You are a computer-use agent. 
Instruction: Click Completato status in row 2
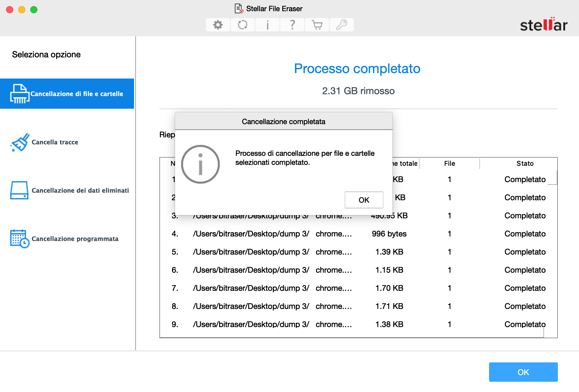tap(525, 198)
